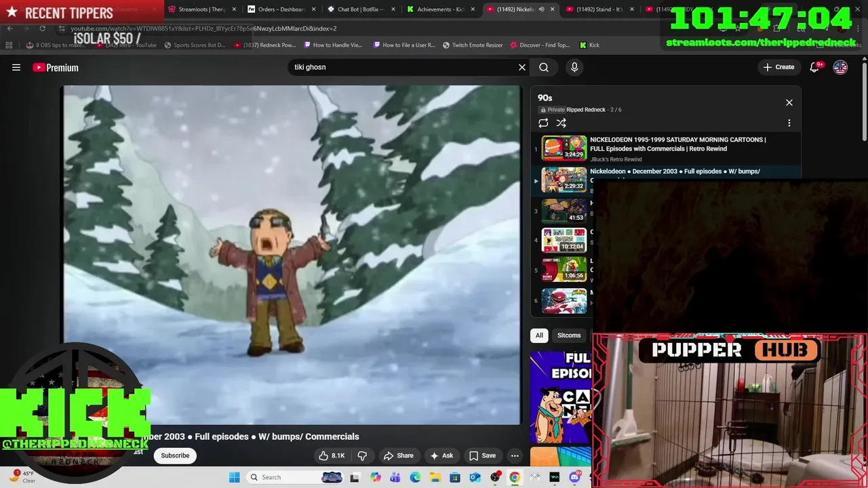The height and width of the screenshot is (488, 868).
Task: Open the Flintstones full episodes thumbnail
Action: click(561, 397)
